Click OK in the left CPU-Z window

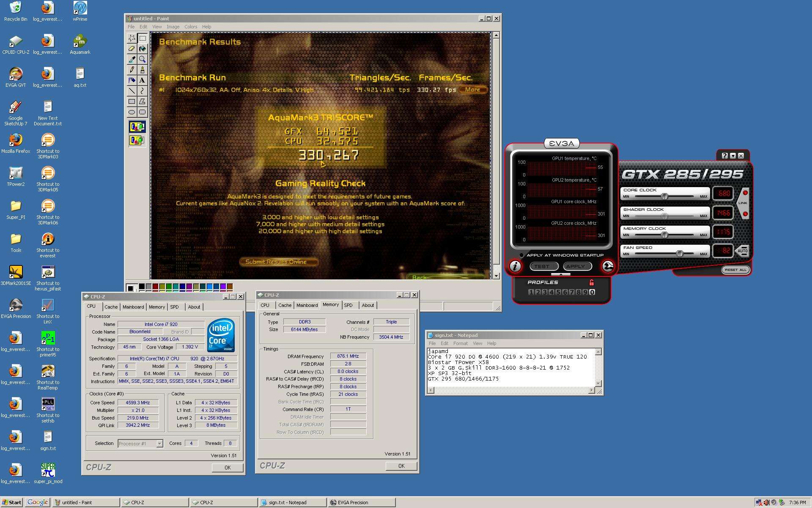(x=228, y=467)
